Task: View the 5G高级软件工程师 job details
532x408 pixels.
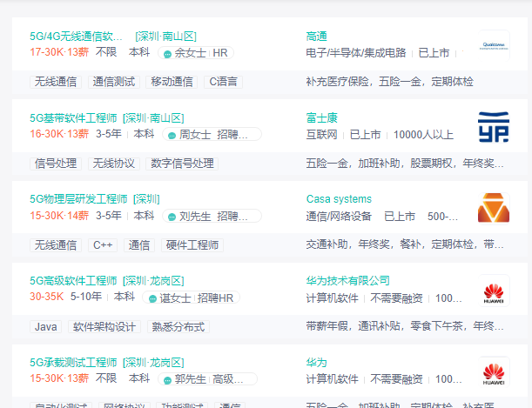Action: coord(73,281)
